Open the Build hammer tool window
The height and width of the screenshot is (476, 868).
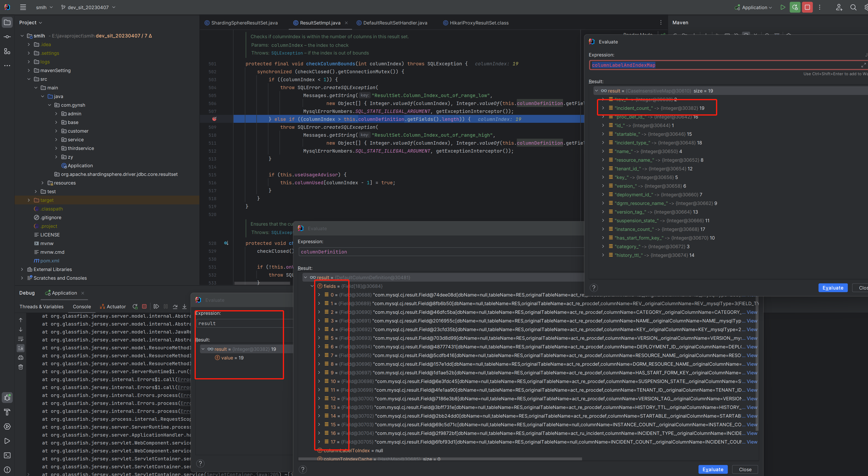(x=7, y=412)
